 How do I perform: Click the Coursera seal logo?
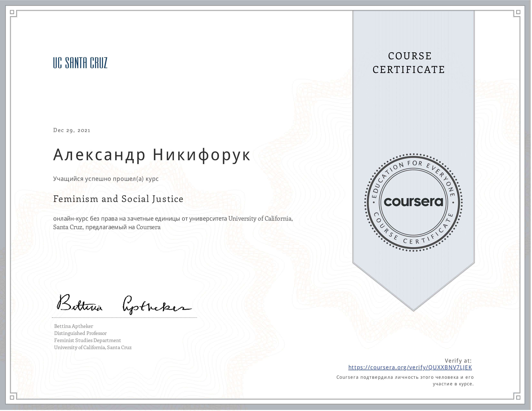tap(413, 202)
